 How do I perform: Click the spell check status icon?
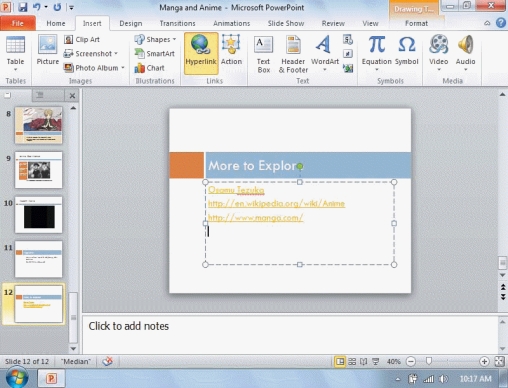point(107,361)
